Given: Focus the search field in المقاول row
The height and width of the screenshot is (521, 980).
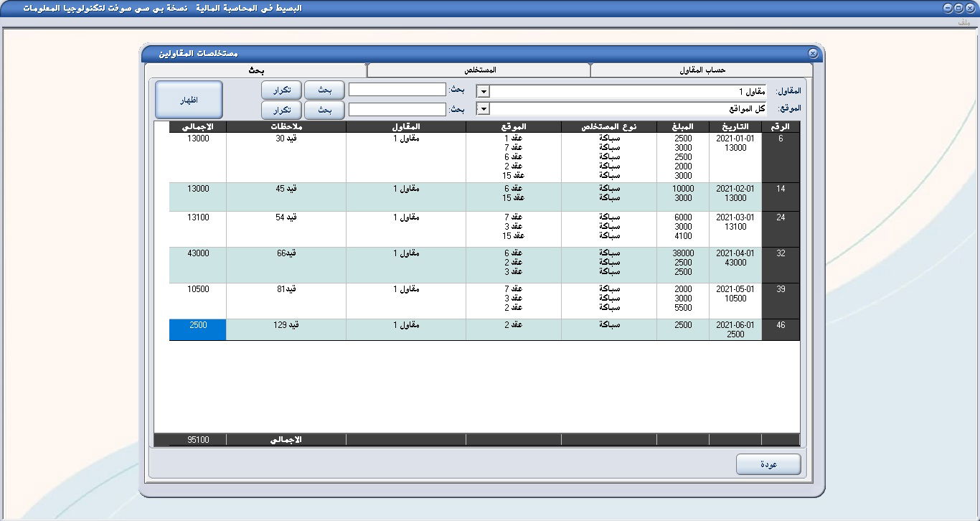Looking at the screenshot, I should coord(397,90).
